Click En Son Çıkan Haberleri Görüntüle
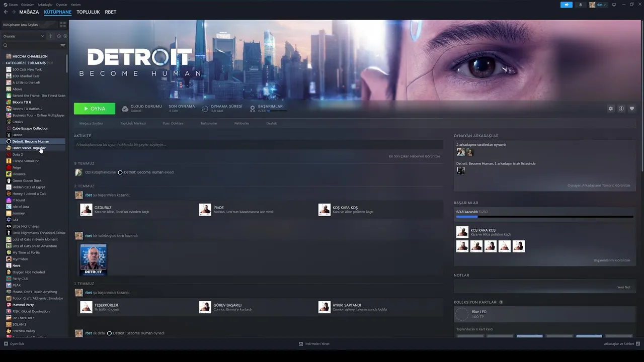The width and height of the screenshot is (644, 362). click(415, 156)
